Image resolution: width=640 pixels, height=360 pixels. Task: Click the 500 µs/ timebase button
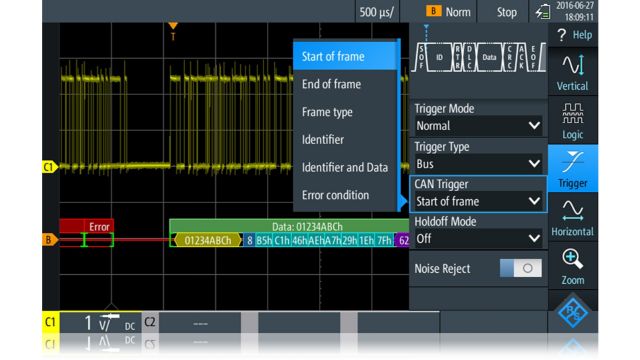tap(377, 12)
